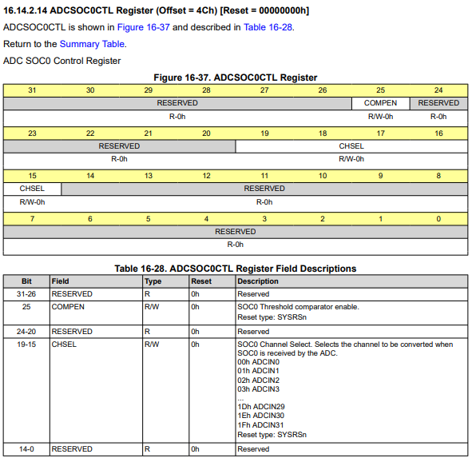Click the Description column header

coord(351,281)
